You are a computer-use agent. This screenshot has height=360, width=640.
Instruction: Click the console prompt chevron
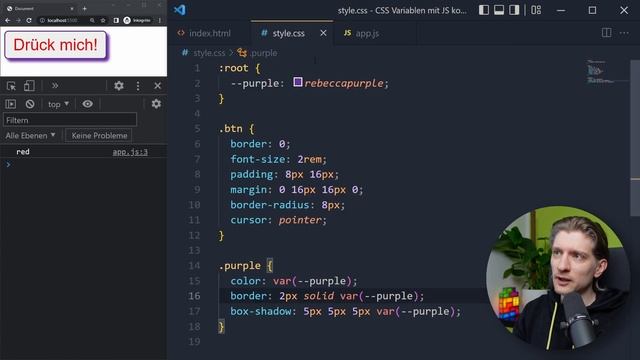click(8, 164)
